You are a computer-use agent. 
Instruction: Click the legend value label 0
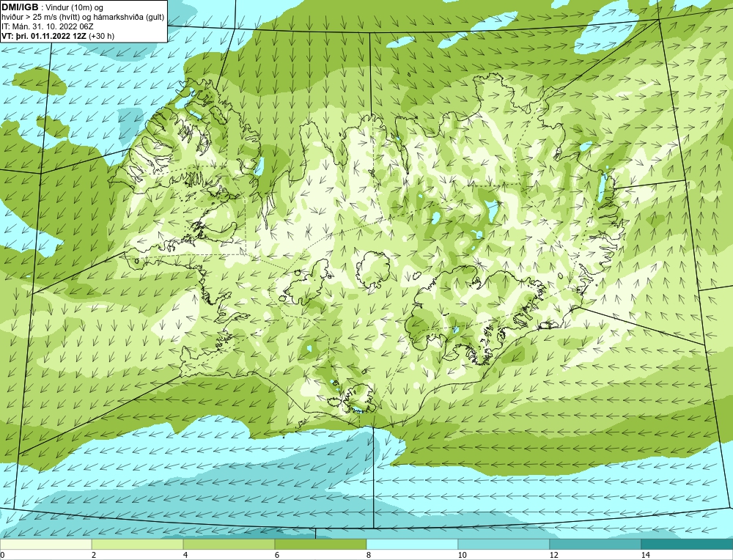coord(2,555)
